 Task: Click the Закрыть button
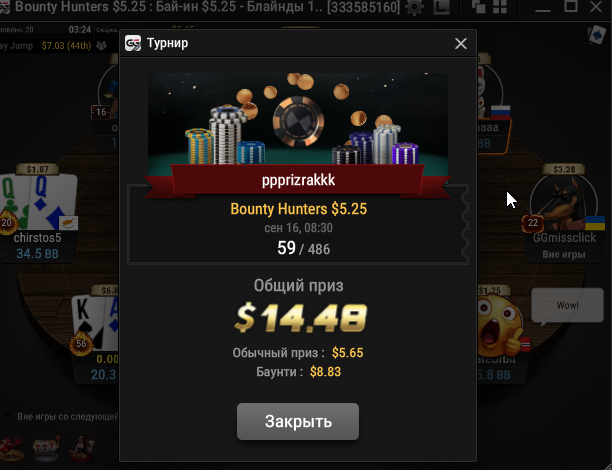click(x=298, y=421)
